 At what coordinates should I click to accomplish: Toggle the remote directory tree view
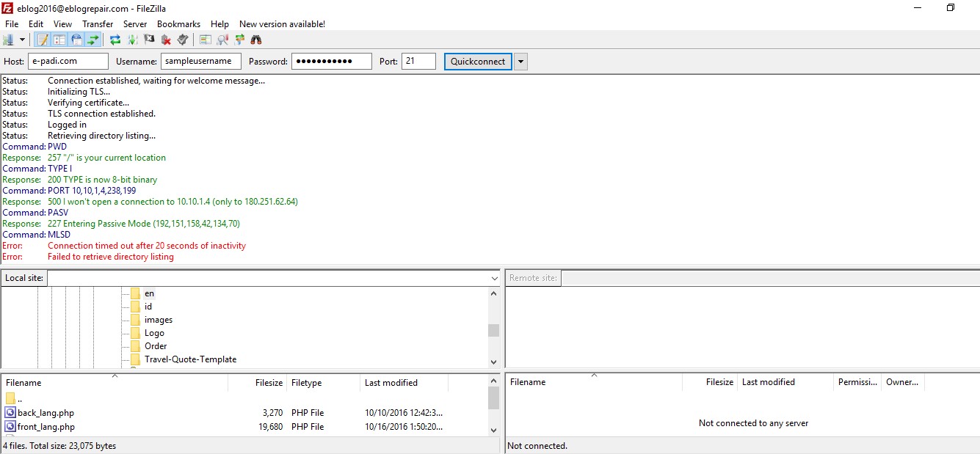click(76, 40)
